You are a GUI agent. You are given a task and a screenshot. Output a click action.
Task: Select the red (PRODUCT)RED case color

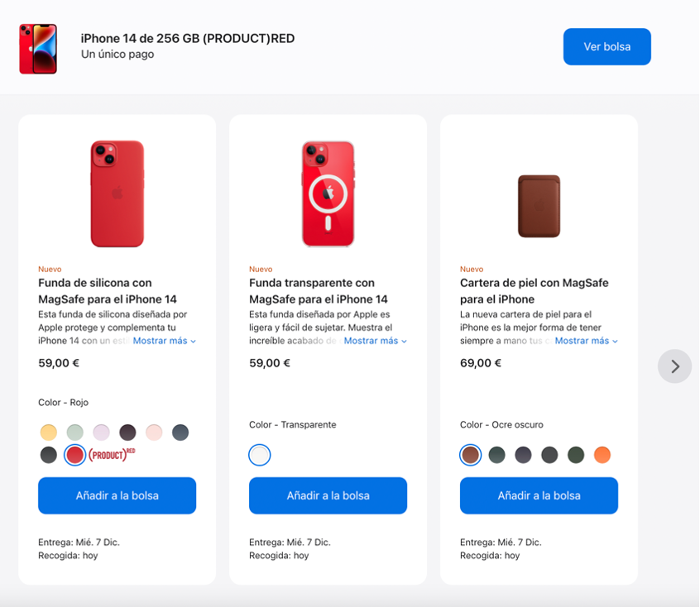tap(75, 454)
